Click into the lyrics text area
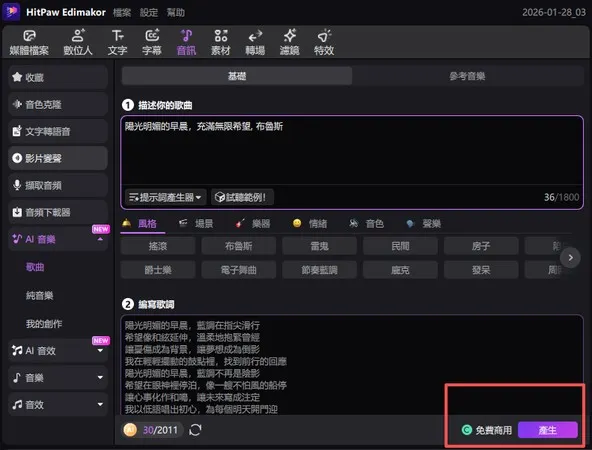Viewport: 592px width, 450px height. pyautogui.click(x=352, y=365)
